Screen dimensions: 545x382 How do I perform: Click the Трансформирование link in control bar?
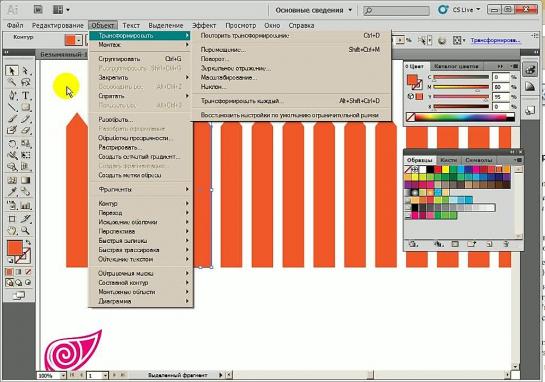point(496,40)
